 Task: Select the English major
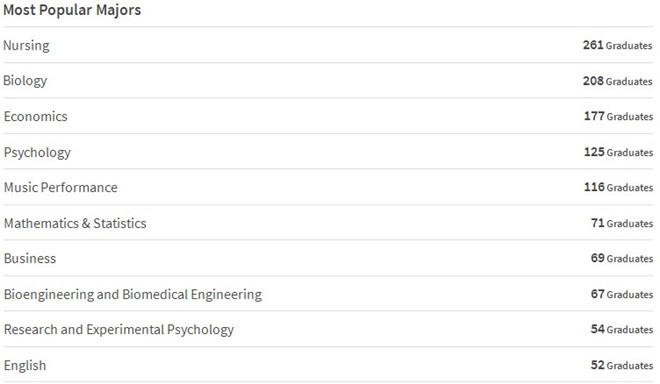tap(25, 365)
